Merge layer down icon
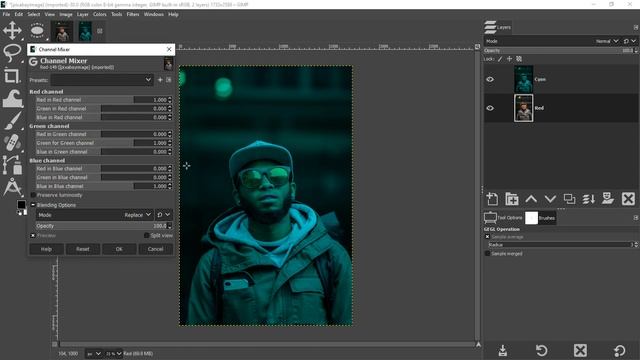640x360 pixels. point(589,199)
